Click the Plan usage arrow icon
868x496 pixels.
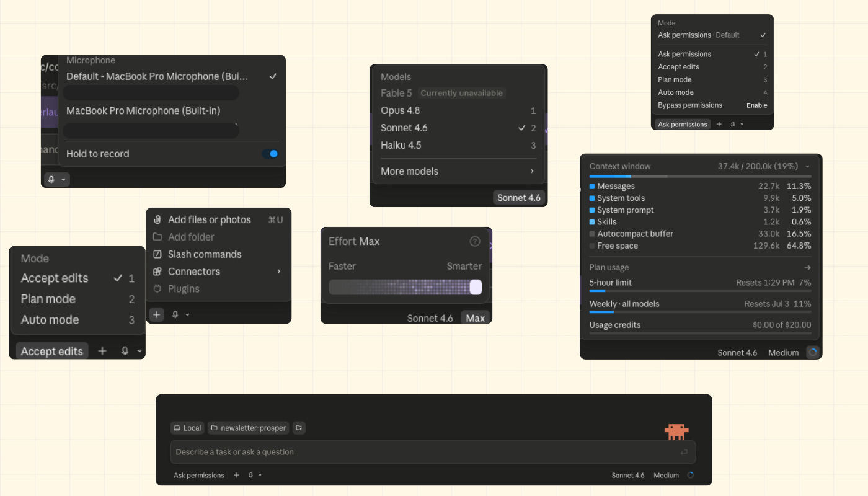click(807, 268)
